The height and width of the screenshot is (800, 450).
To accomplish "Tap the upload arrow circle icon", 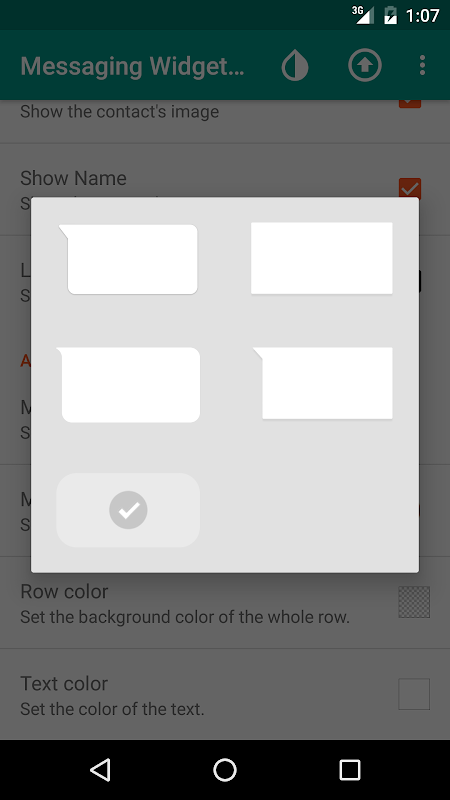I will click(x=365, y=65).
